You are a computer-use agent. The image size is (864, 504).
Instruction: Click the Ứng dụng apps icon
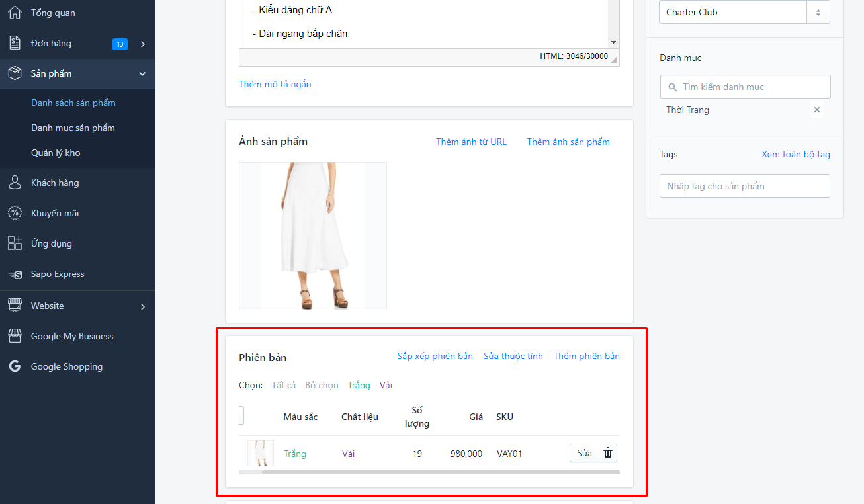pos(15,243)
